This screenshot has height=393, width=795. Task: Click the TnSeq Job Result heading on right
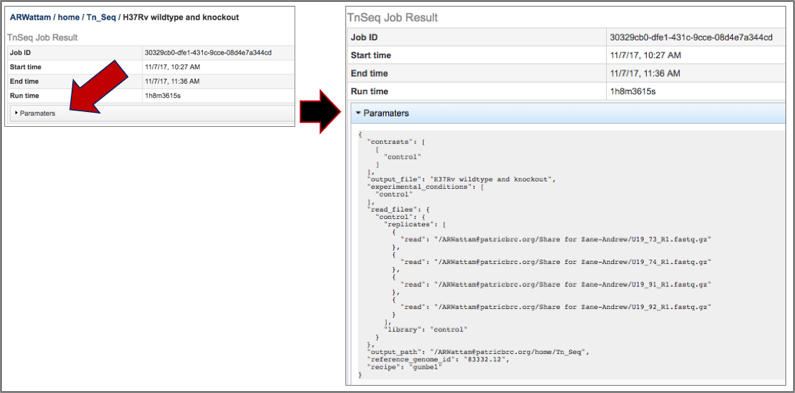tap(392, 18)
